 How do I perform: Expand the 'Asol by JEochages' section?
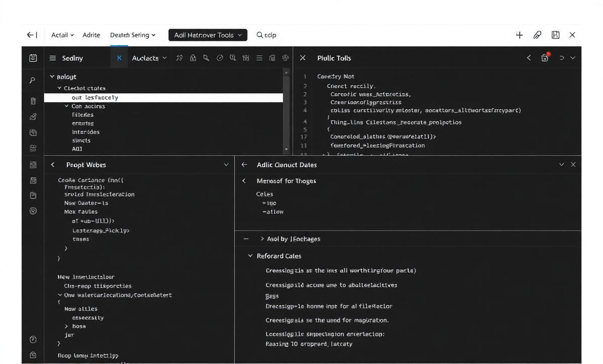pos(262,239)
